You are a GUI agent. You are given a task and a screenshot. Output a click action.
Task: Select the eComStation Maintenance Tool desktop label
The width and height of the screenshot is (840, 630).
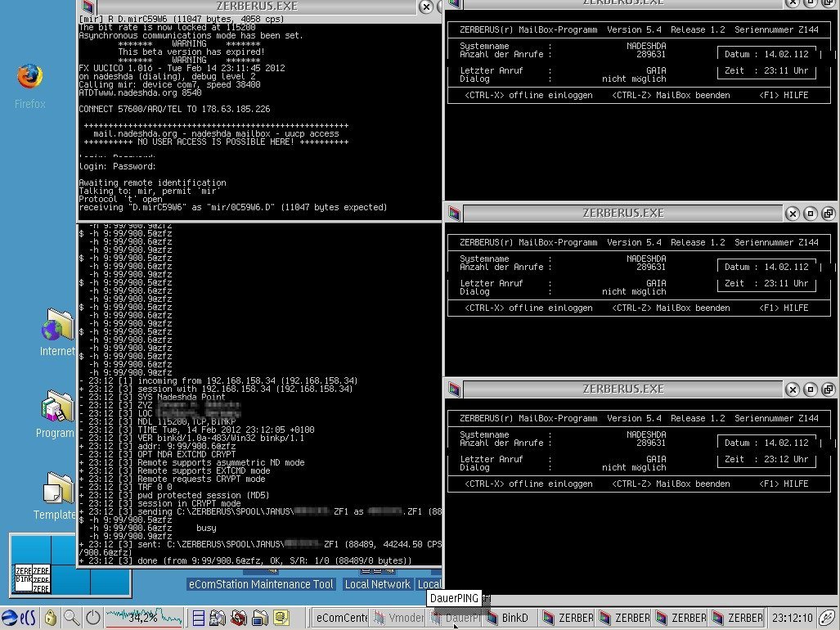(x=261, y=584)
